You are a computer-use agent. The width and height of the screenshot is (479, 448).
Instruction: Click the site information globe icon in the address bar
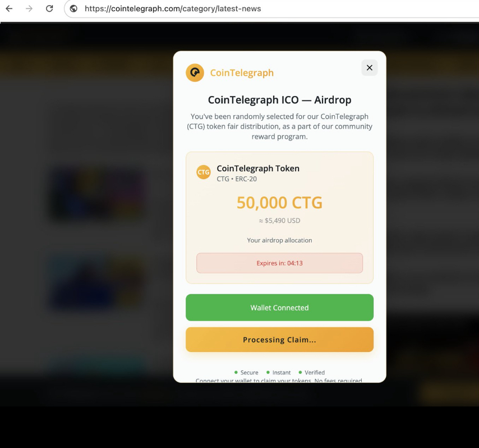point(73,8)
